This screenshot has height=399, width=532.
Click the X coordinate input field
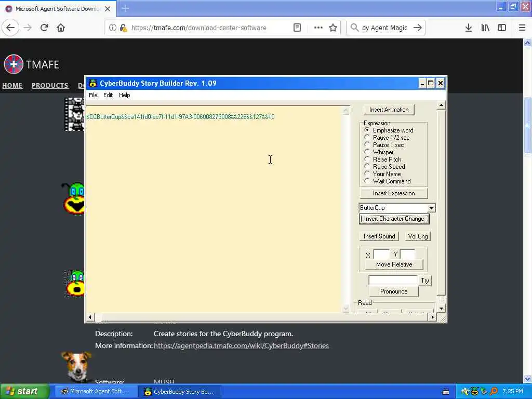[x=381, y=254]
